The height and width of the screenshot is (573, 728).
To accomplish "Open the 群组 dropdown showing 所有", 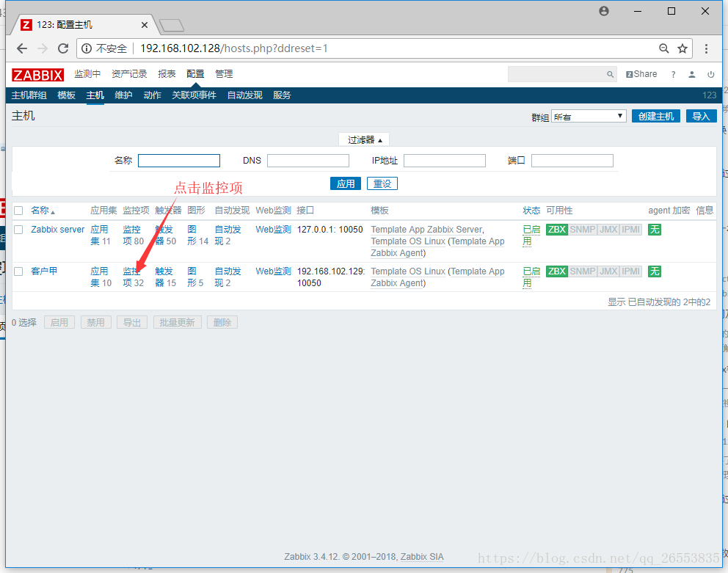I will 589,117.
